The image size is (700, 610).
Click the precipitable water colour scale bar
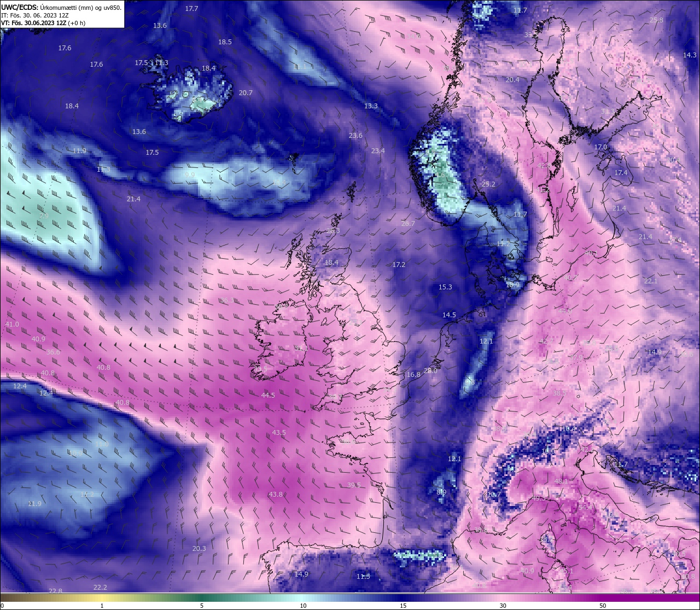click(x=350, y=597)
